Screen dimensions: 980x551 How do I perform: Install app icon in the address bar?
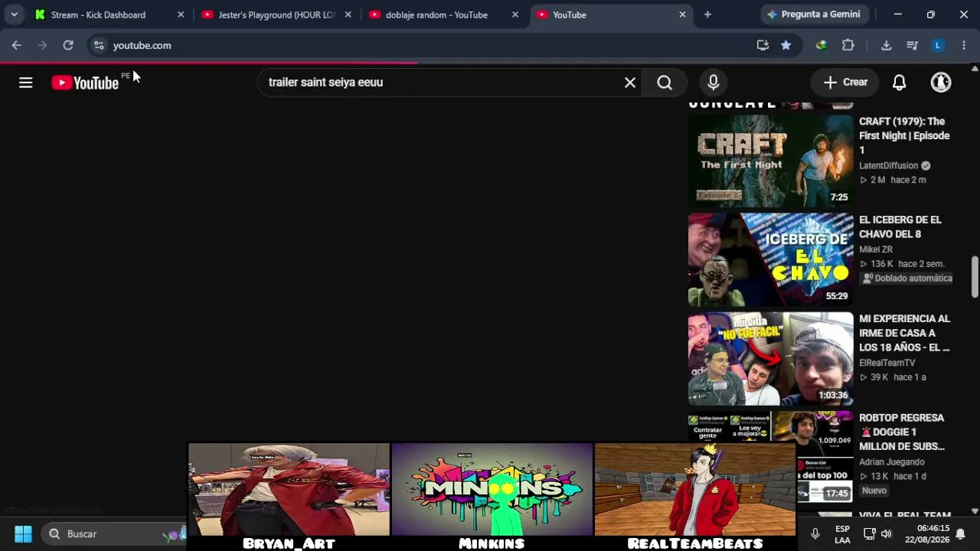[763, 45]
